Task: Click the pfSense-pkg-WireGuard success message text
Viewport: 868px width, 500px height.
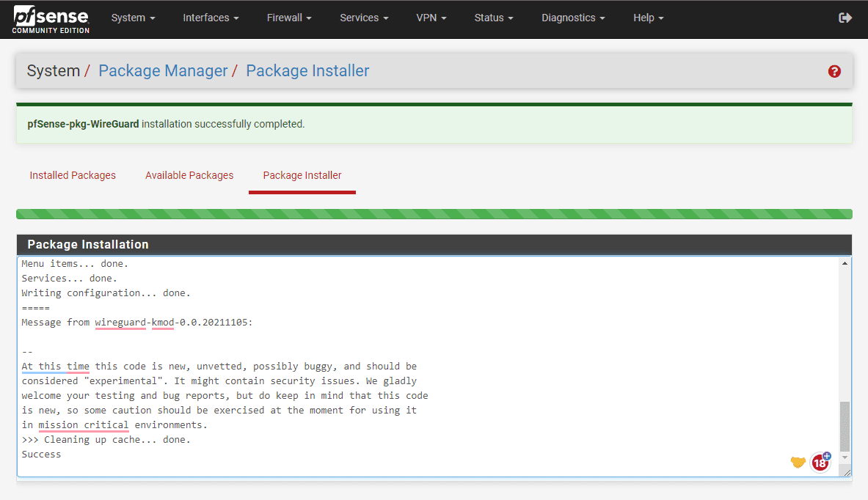Action: click(x=166, y=124)
